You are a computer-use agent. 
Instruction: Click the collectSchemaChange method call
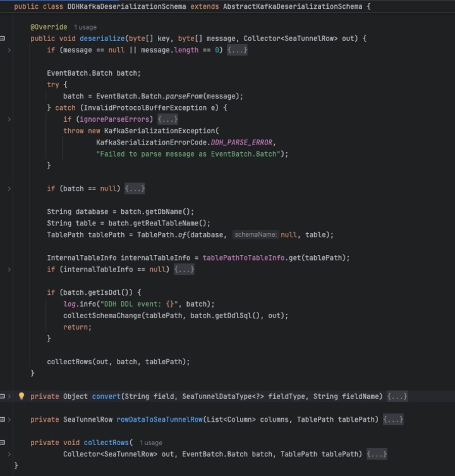pos(103,316)
